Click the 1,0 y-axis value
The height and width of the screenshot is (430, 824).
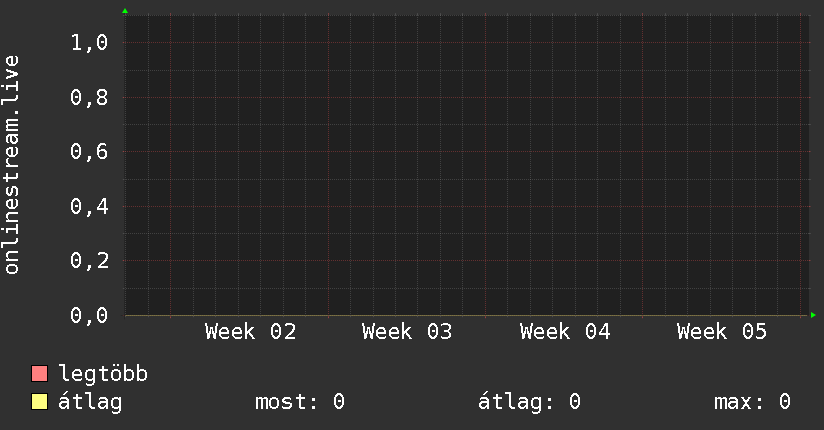(x=89, y=43)
